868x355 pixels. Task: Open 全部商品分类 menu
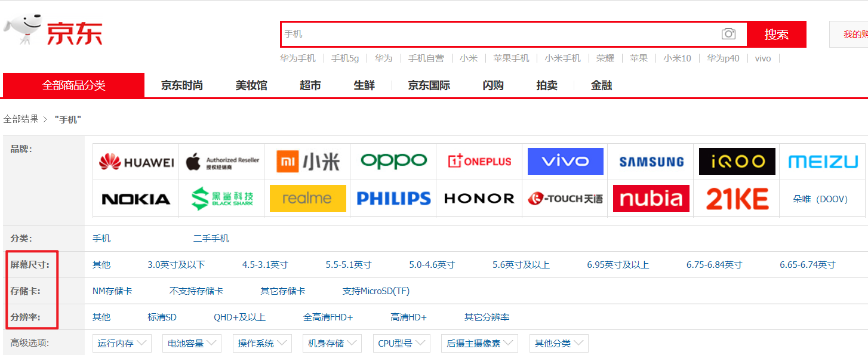[x=73, y=85]
